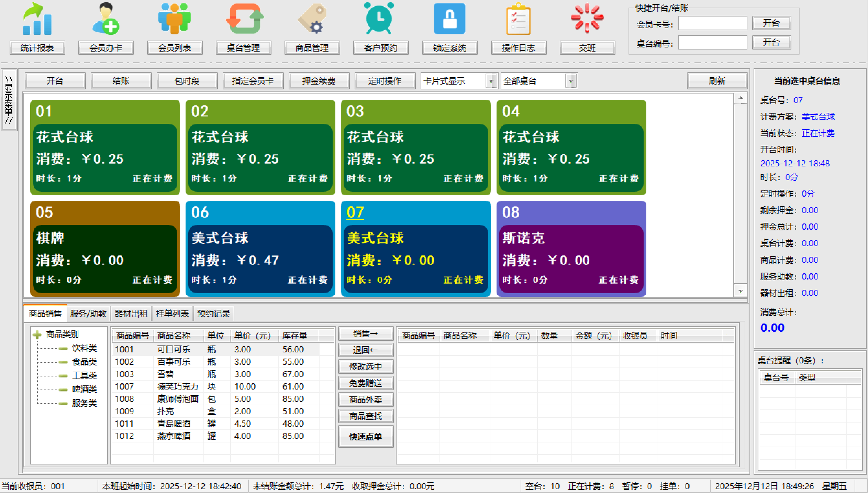868x493 pixels.
Task: Toggle the 显示菜单 side panel handle
Action: [9, 100]
